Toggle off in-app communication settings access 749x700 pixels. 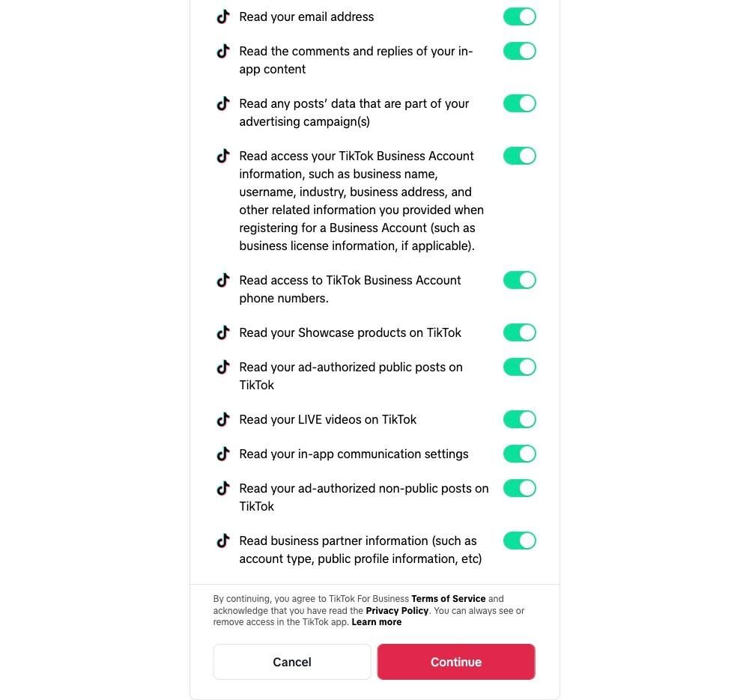519,454
